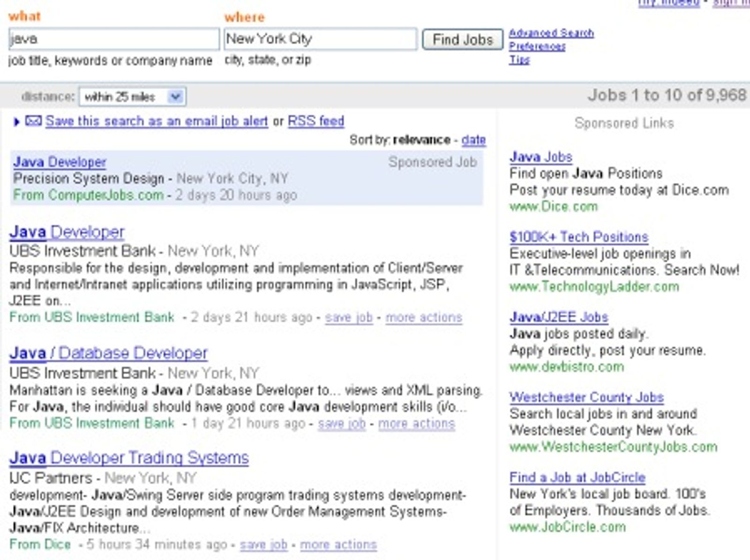Click Save this search as an email job alert

point(157,121)
